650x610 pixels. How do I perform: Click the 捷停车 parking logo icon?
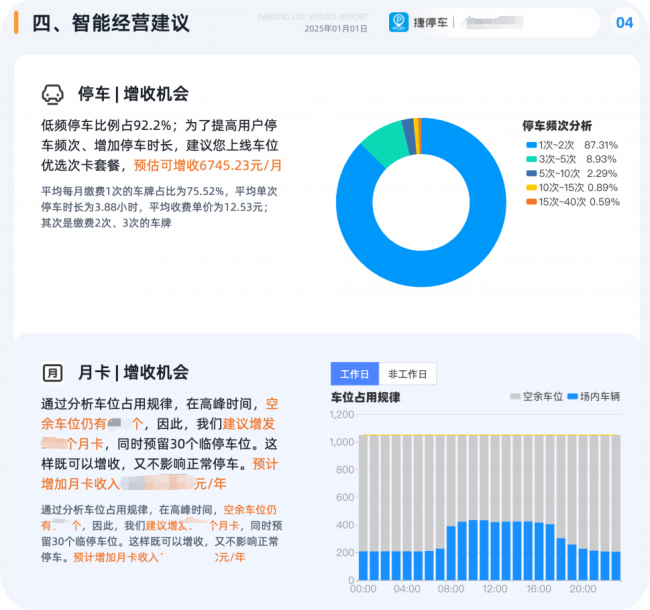[x=398, y=22]
